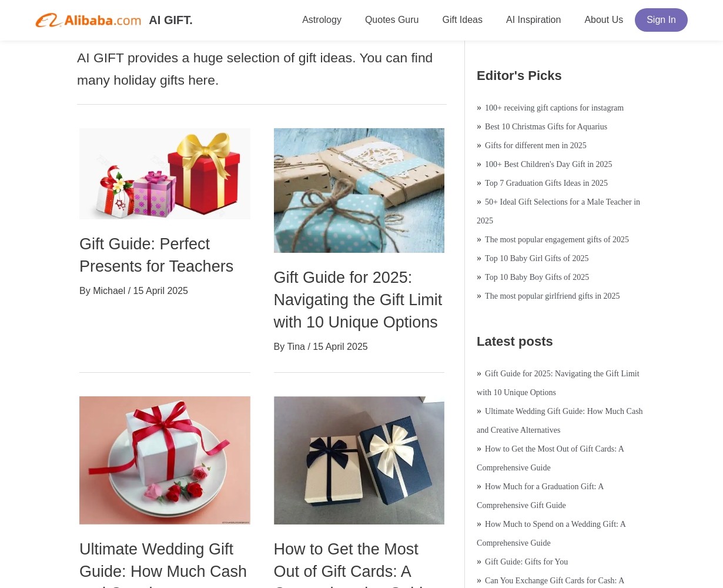The width and height of the screenshot is (723, 588).
Task: Open the white gift with red ribbon thumbnail
Action: coord(165,460)
